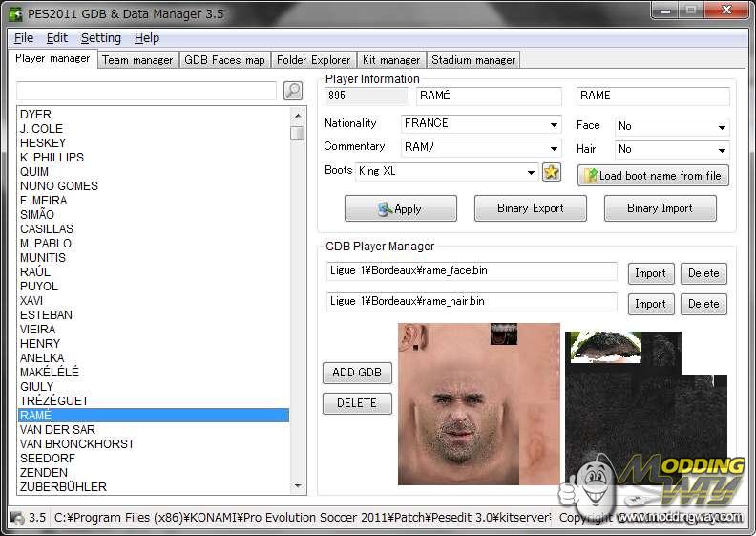The height and width of the screenshot is (536, 756).
Task: Expand the Commentary combo box
Action: click(x=554, y=148)
